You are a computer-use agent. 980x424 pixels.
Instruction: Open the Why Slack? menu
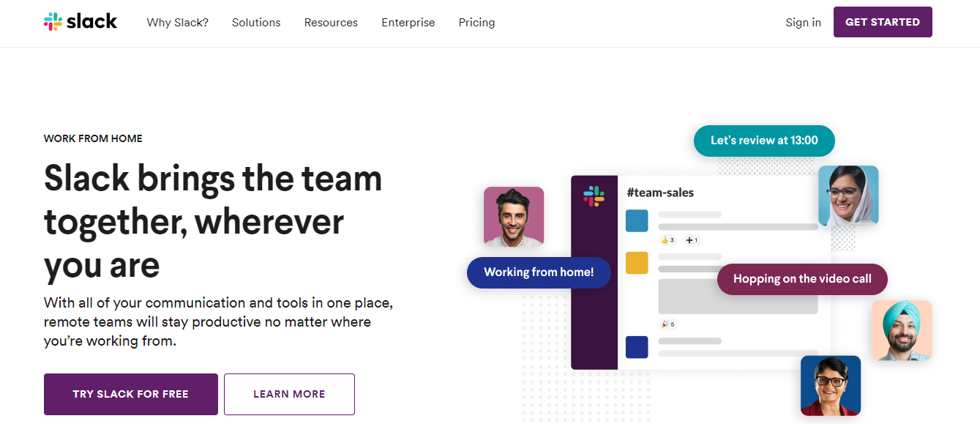pos(177,23)
